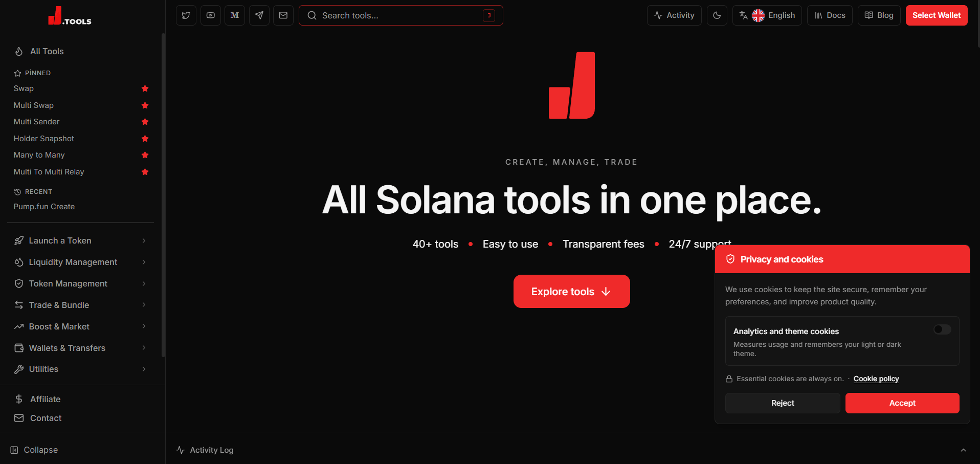Accept the privacy cookies
The width and height of the screenshot is (980, 464).
[902, 403]
